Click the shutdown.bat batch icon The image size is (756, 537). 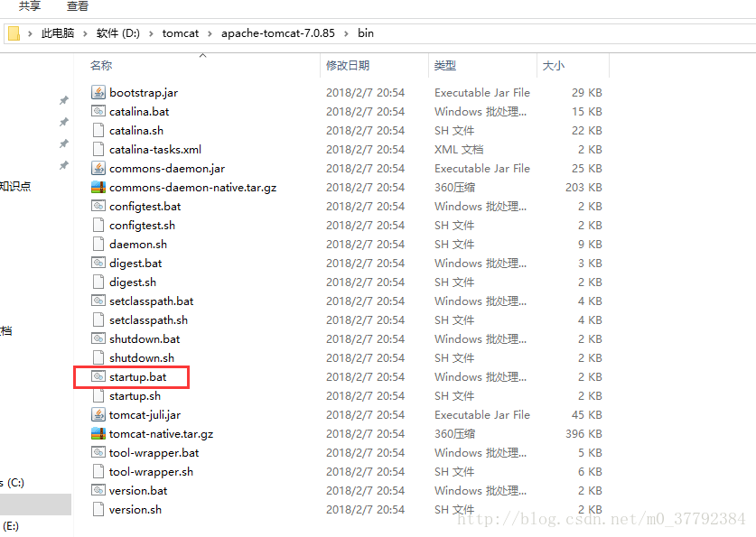pos(98,338)
